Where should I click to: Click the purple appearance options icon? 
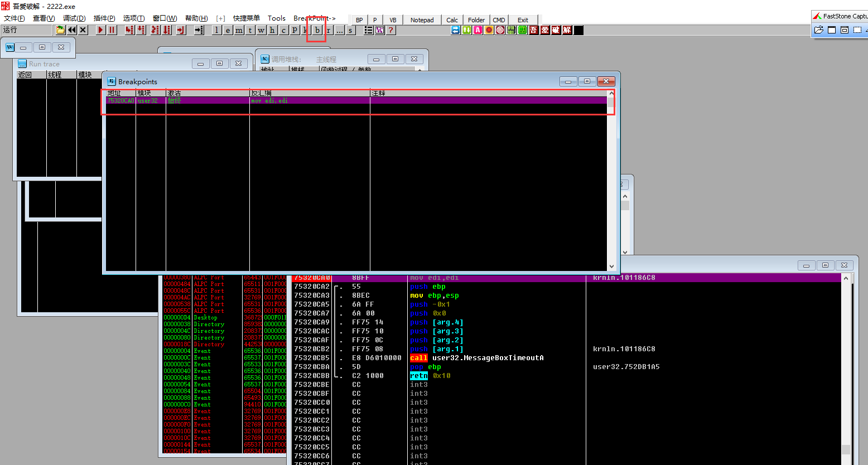(x=379, y=30)
